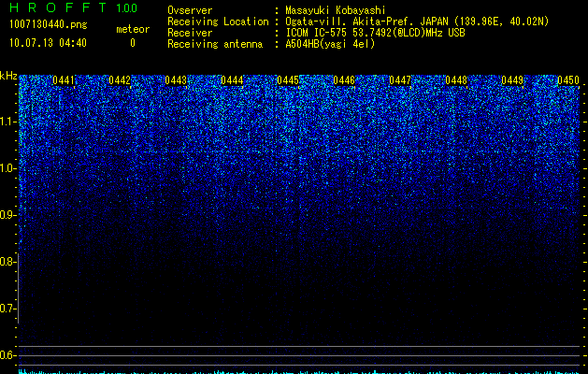Click the meteor label
This screenshot has width=588, height=374.
[x=133, y=29]
